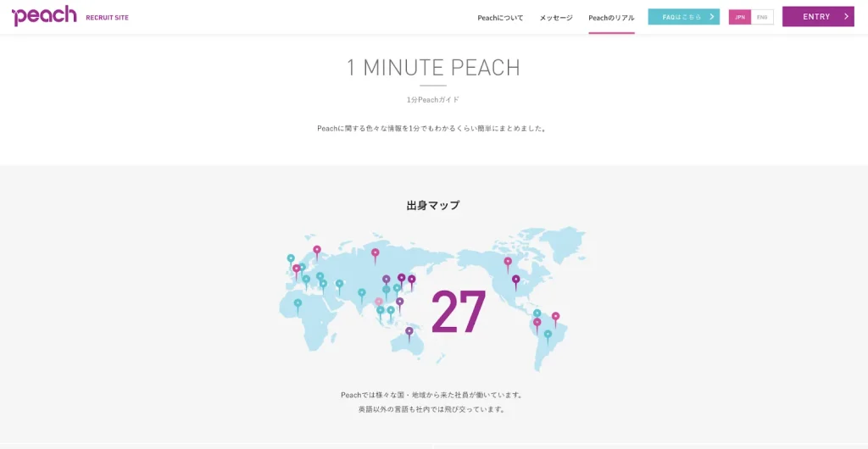Click the dark purple pin on Japan
The height and width of the screenshot is (449, 868).
[411, 281]
